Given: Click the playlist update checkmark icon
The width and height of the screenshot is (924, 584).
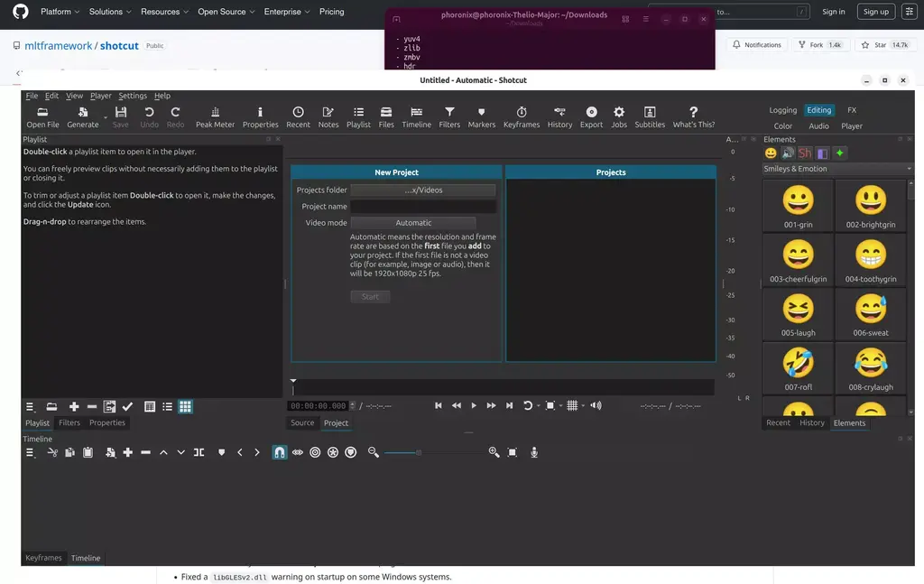Looking at the screenshot, I should [127, 406].
